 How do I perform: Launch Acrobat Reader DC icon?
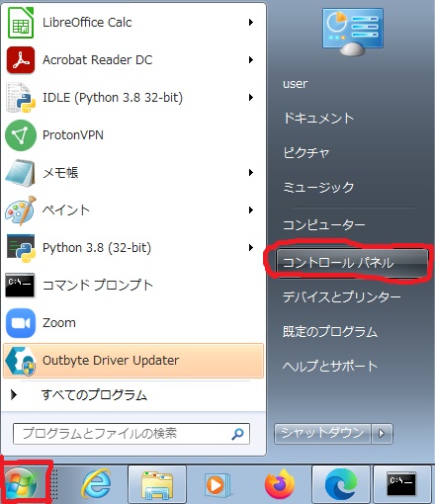[21, 60]
